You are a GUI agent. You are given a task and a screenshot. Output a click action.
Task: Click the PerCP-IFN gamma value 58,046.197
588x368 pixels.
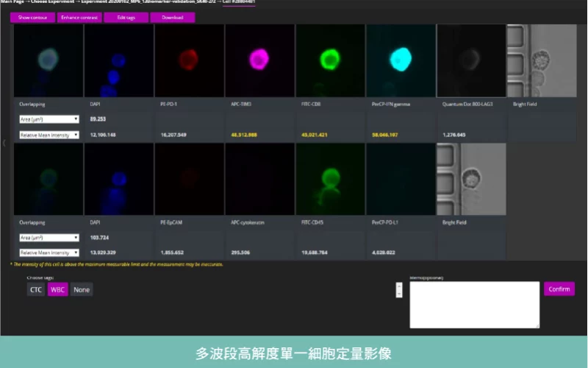(385, 135)
